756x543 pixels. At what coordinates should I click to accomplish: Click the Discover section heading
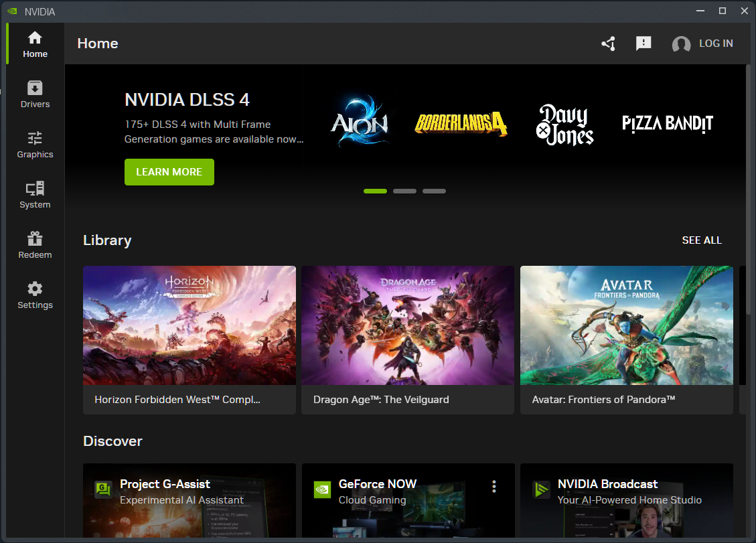(x=112, y=441)
